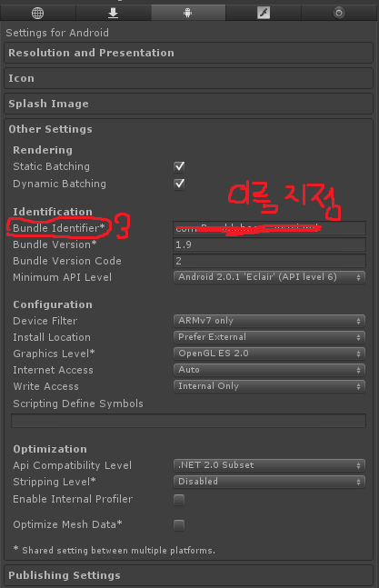Expand the Icon section
Screen dimensions: 379x588
pos(188,78)
